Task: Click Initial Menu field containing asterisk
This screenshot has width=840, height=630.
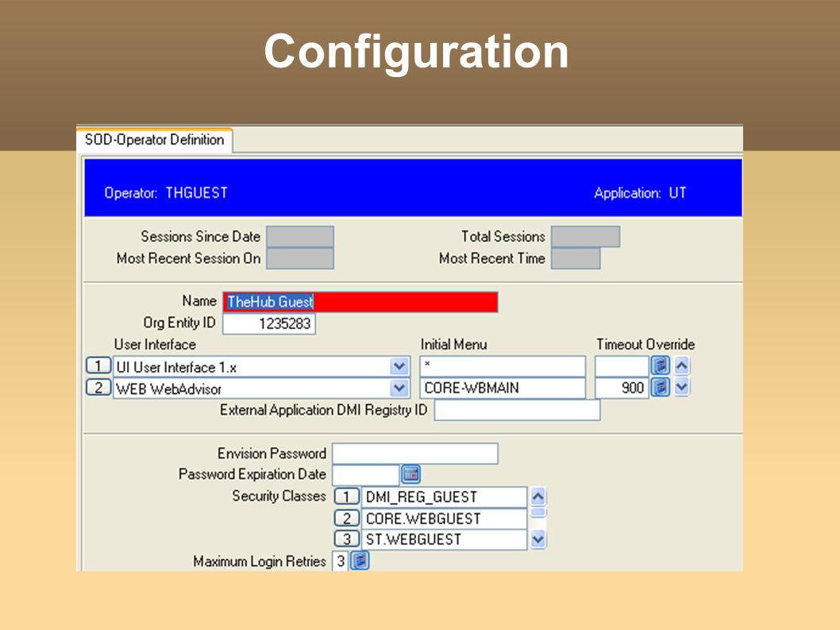Action: [503, 367]
